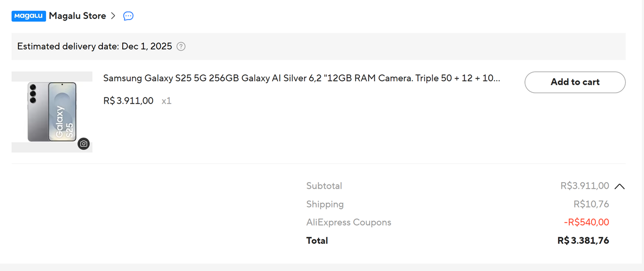Screen dimensions: 644x271
Task: Click the item price under the product title
Action: coord(129,101)
